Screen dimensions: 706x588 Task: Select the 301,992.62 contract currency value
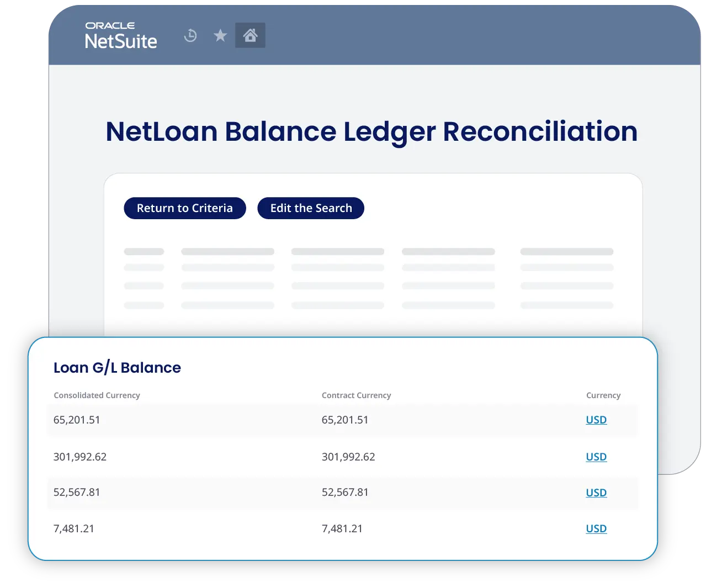coord(348,457)
